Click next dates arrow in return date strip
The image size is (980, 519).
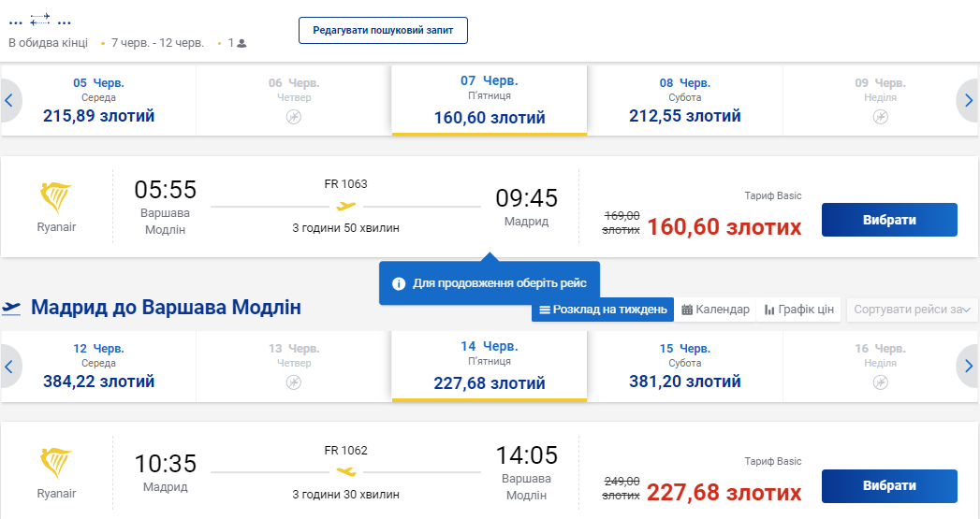click(x=969, y=366)
